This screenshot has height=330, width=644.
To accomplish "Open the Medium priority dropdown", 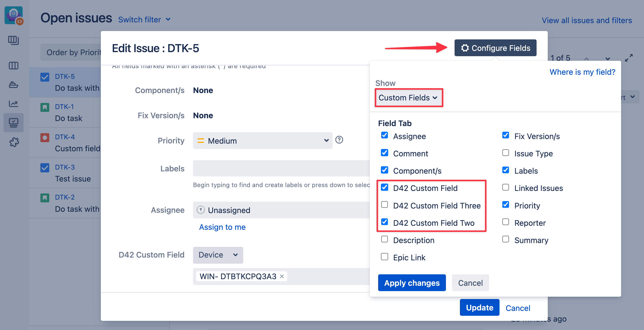I will tap(263, 141).
